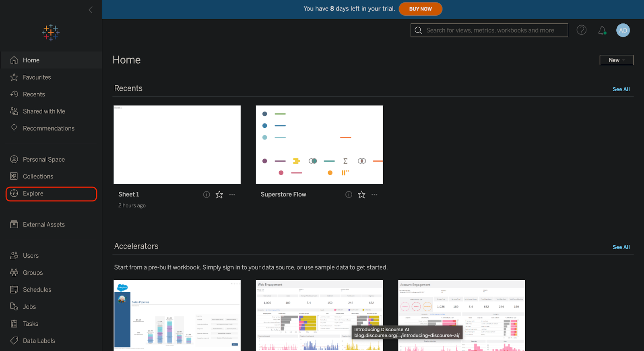Screen dimensions: 644x351
Task: Click the Personal Space user icon
Action: click(14, 159)
